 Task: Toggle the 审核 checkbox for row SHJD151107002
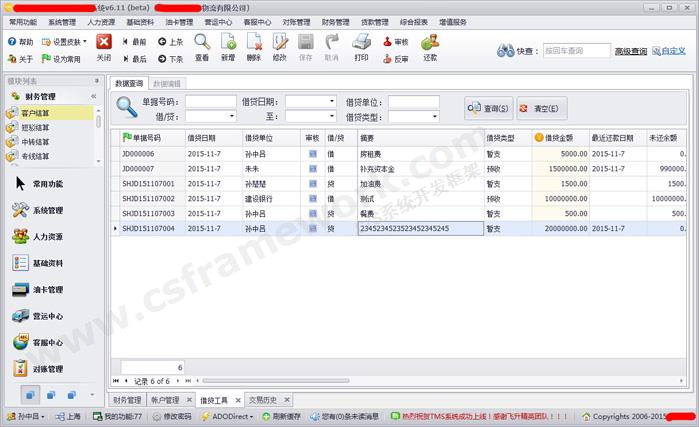tap(312, 199)
